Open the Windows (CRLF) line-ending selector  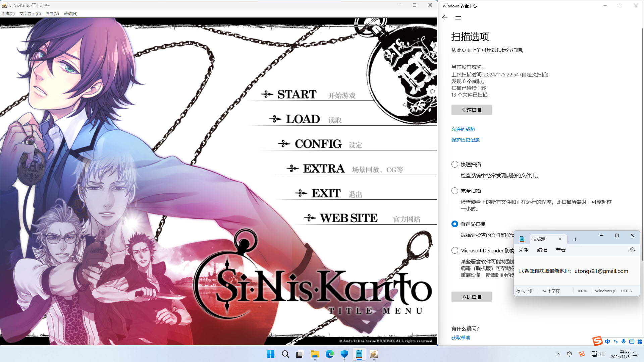[605, 291]
